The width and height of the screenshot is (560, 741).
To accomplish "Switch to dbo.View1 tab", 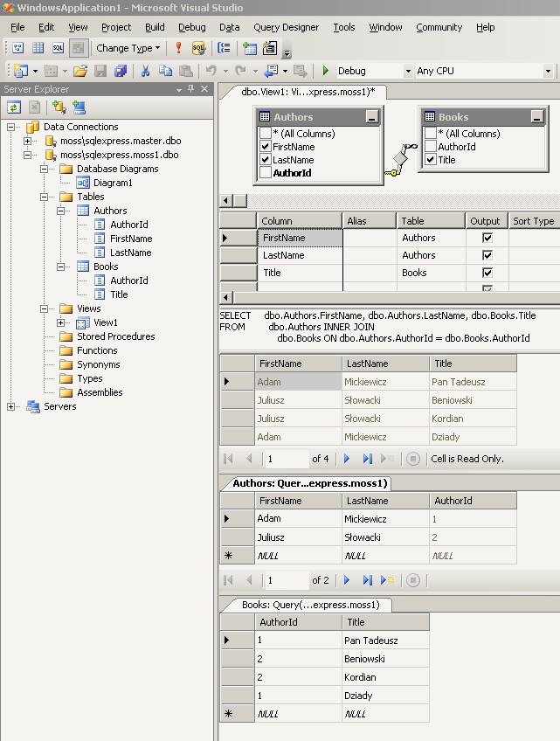I will coord(308,92).
